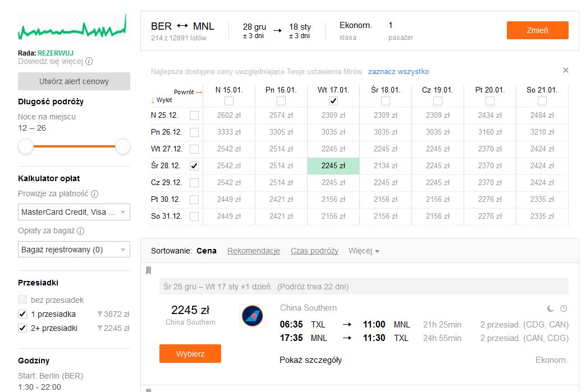Open the MasterCard Credit, Visa payment dropdown
Image resolution: width=586 pixels, height=392 pixels.
pyautogui.click(x=74, y=212)
